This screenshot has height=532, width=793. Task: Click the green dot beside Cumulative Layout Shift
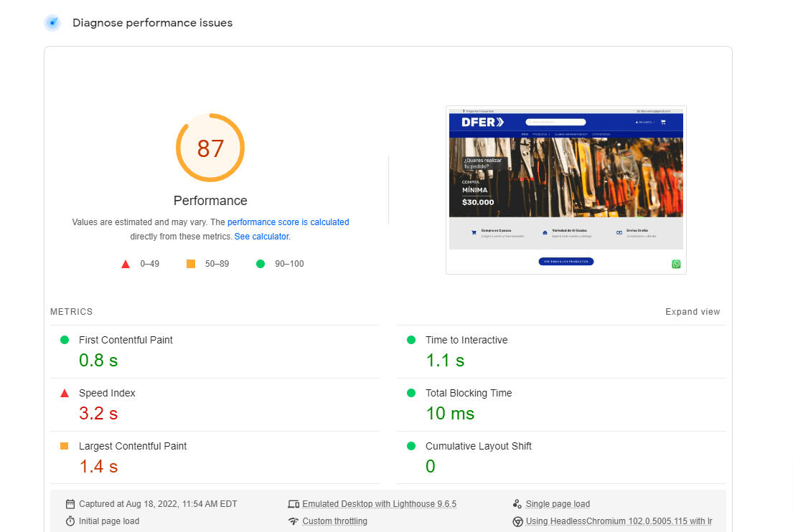click(411, 446)
